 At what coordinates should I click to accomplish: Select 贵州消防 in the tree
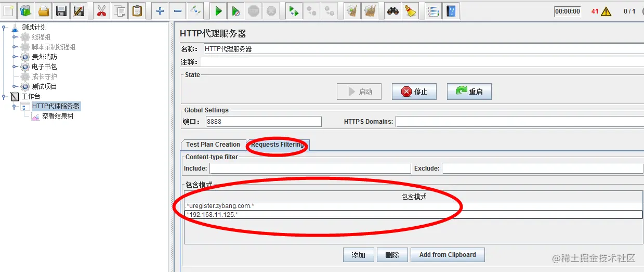[x=44, y=57]
